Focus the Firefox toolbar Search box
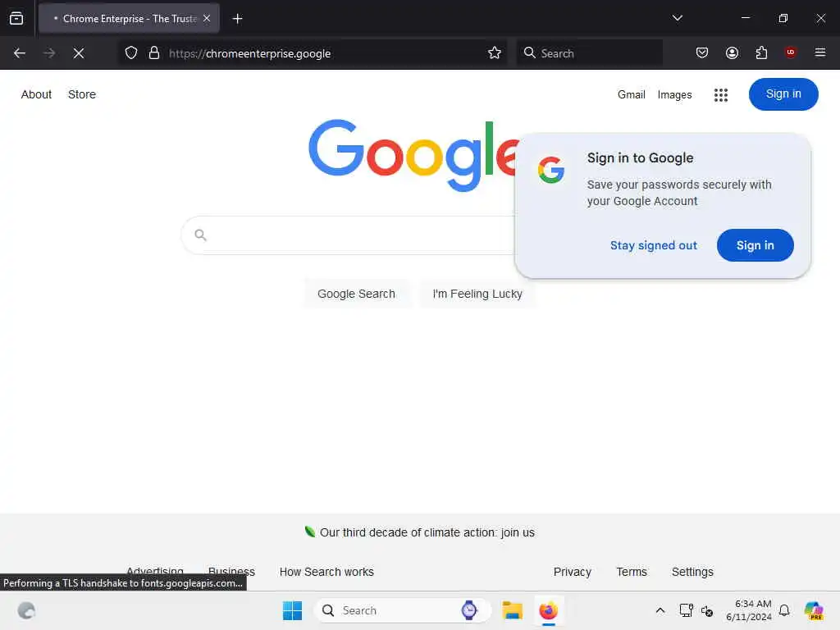 (589, 53)
